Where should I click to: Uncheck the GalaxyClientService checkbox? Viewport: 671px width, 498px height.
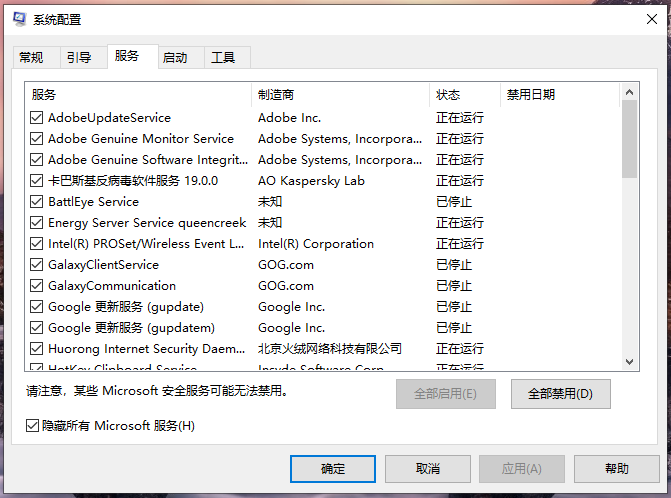coord(36,264)
